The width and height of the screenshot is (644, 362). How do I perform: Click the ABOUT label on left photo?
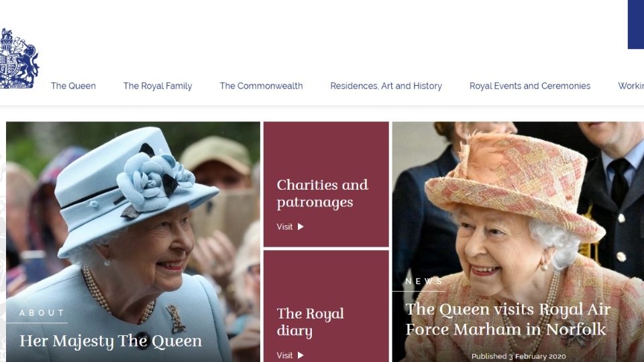pos(42,313)
